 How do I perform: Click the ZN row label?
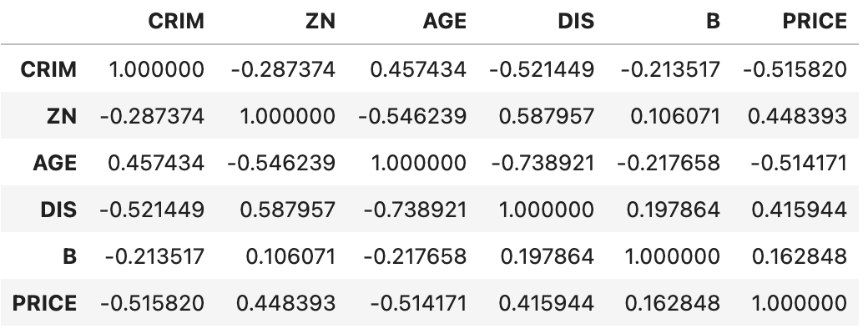click(61, 116)
